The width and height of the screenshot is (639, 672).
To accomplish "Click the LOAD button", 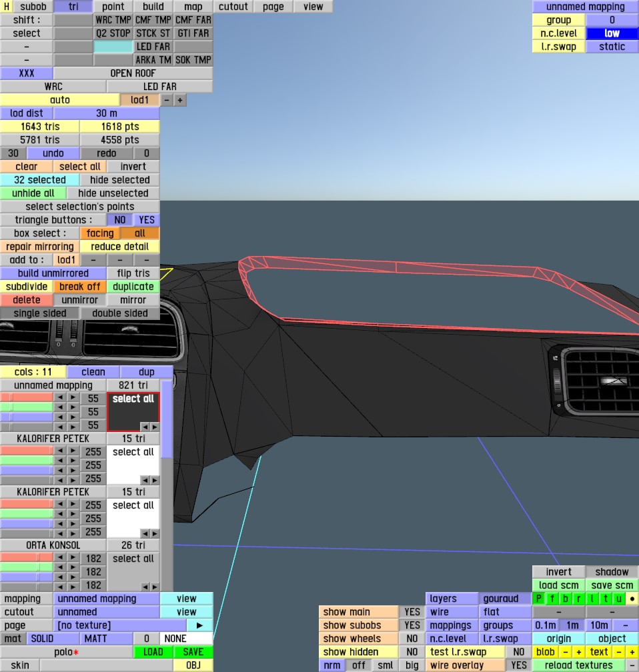I will click(x=153, y=652).
